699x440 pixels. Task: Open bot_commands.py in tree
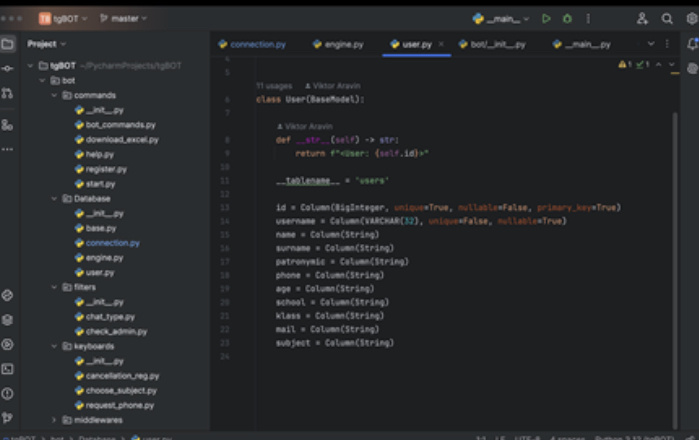tap(115, 125)
